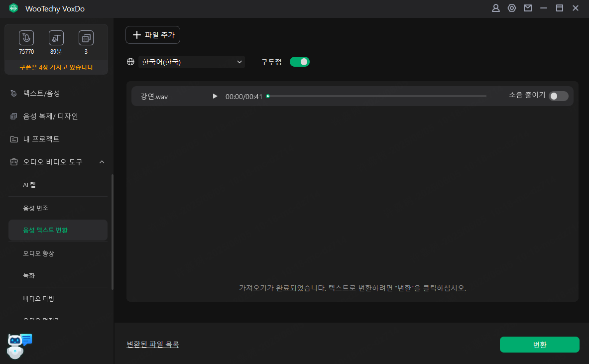The width and height of the screenshot is (589, 364).
Task: Click the dubbing credits icon showing 3
Action: [86, 37]
